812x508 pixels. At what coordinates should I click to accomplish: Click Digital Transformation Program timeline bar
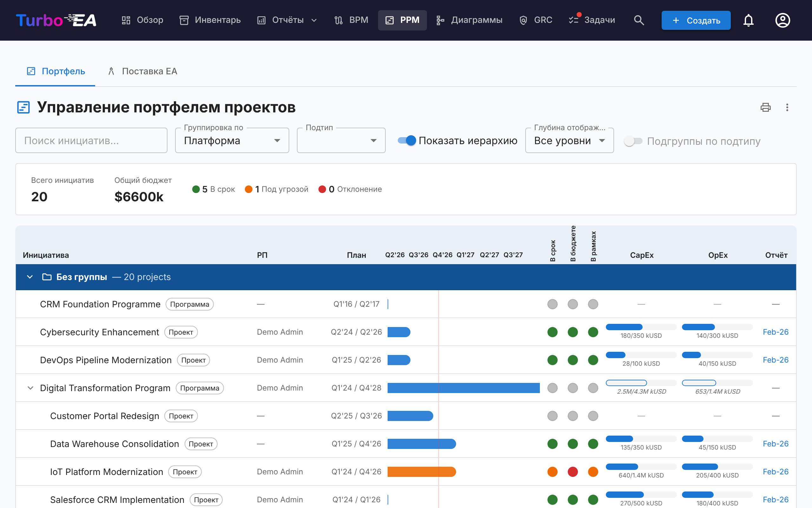(x=463, y=388)
